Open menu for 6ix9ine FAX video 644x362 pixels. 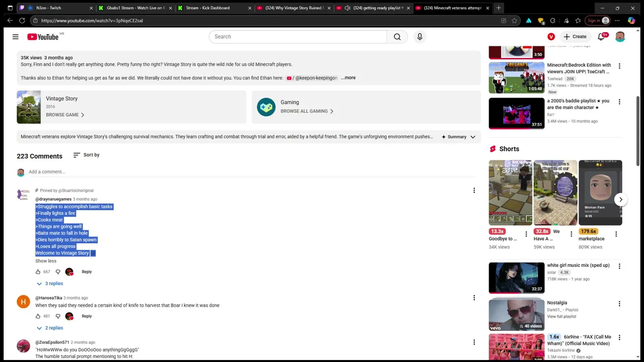tap(619, 338)
